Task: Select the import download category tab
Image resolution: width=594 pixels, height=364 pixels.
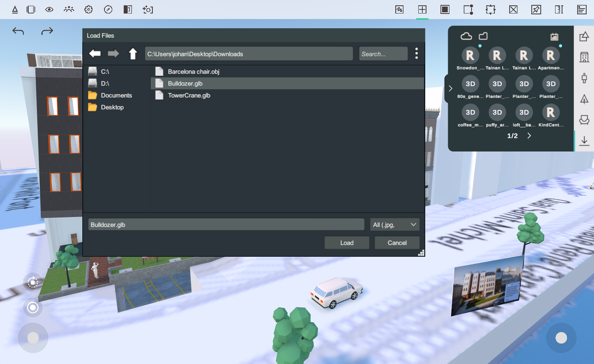Action: tap(584, 141)
